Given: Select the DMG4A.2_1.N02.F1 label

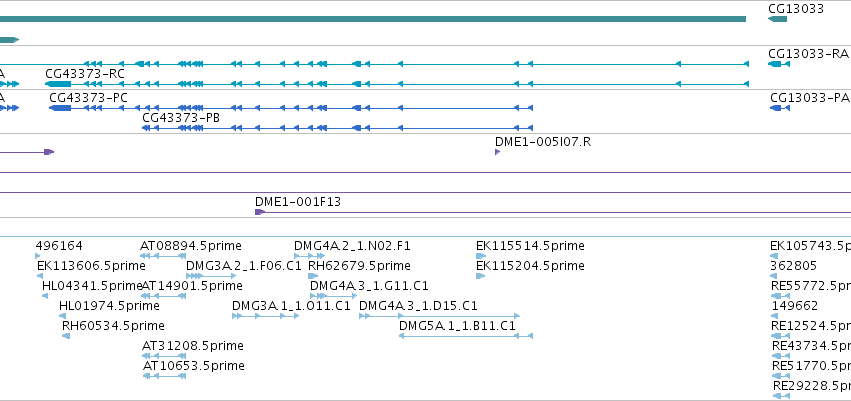Looking at the screenshot, I should pyautogui.click(x=352, y=246).
